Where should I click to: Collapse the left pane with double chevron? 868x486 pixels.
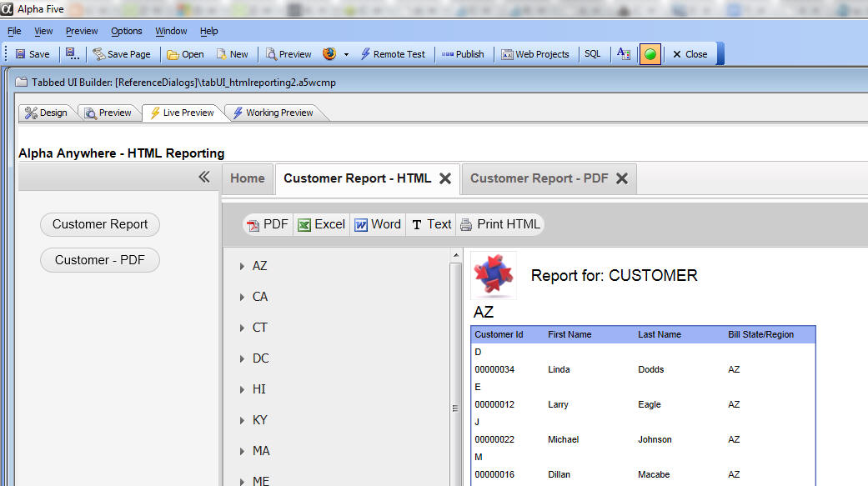204,177
